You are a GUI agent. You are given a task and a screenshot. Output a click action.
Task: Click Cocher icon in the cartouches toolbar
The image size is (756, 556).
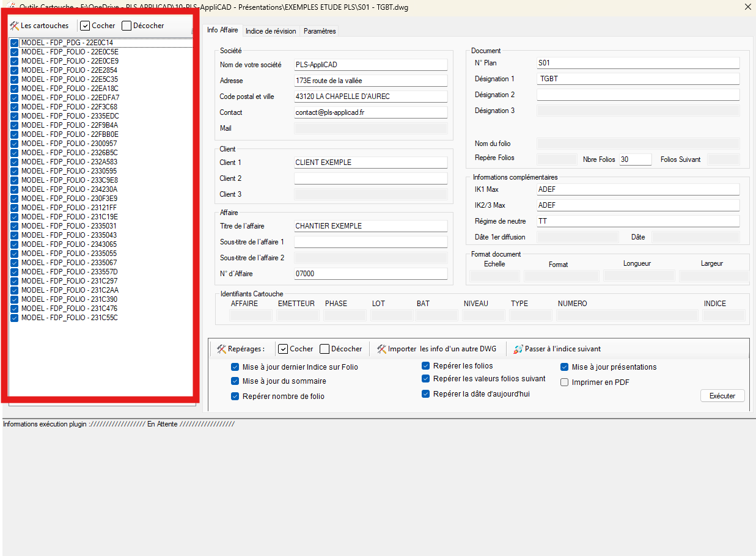coord(86,26)
